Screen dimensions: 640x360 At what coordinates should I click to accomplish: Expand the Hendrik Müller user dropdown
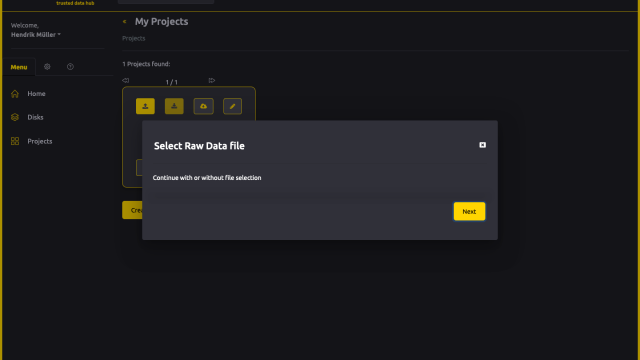36,35
